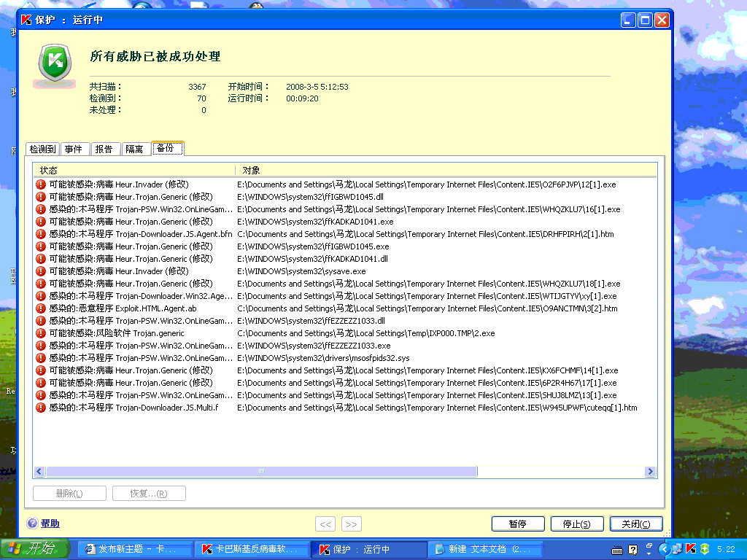Viewport: 747px width, 560px height.
Task: Click the 保护 : 运行中 taskbar button
Action: point(368,549)
